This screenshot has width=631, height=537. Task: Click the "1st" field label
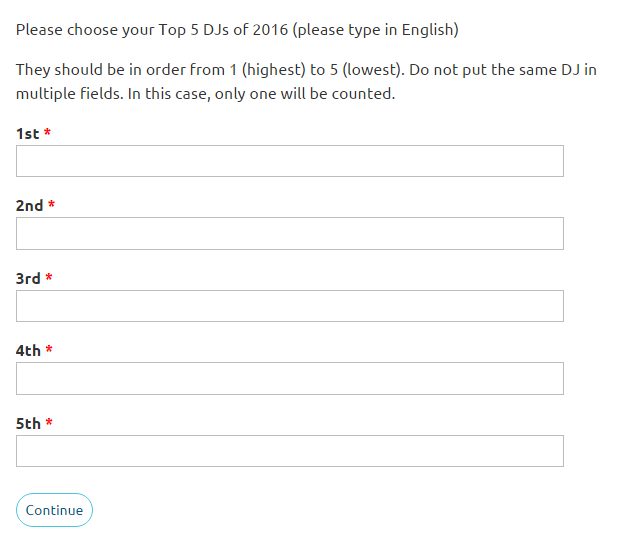coord(27,133)
